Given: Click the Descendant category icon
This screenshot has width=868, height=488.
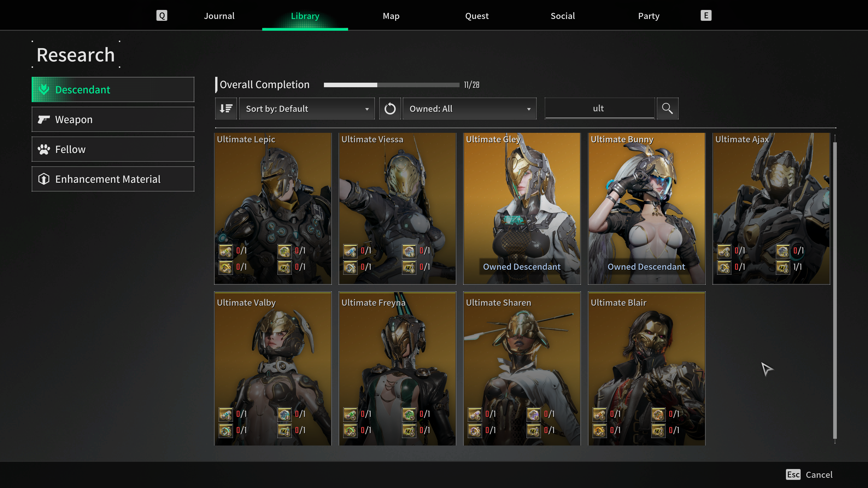Looking at the screenshot, I should pyautogui.click(x=44, y=89).
